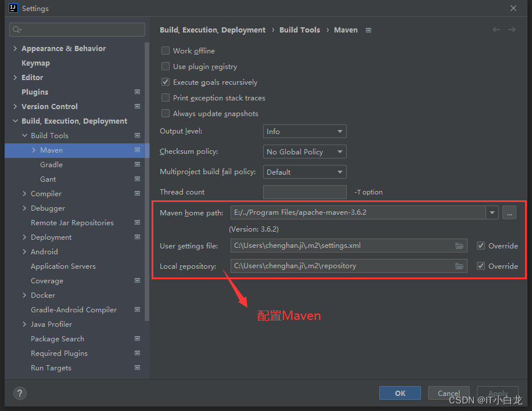Screen dimensions: 532x411
Task: Click the project-level icon beside Version Control
Action: pyautogui.click(x=138, y=106)
